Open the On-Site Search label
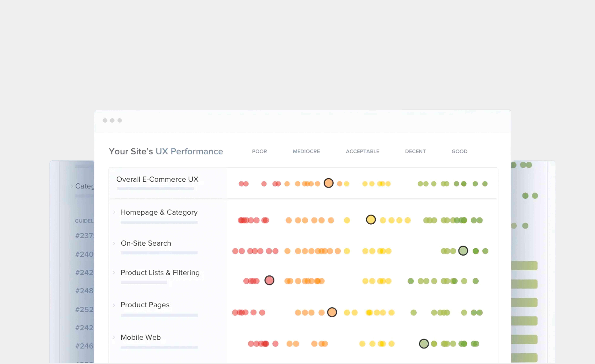595x364 pixels. [146, 243]
